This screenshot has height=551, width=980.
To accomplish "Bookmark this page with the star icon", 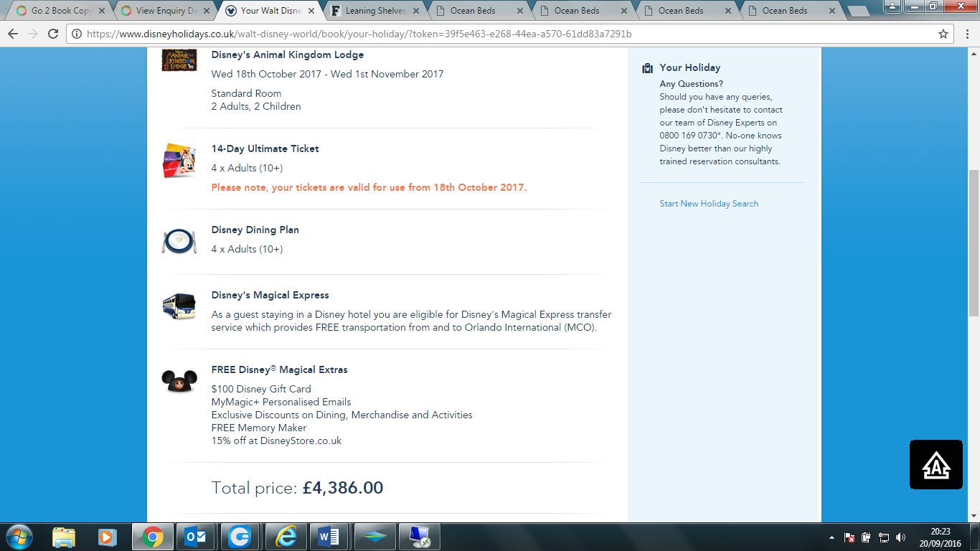I will 943,34.
